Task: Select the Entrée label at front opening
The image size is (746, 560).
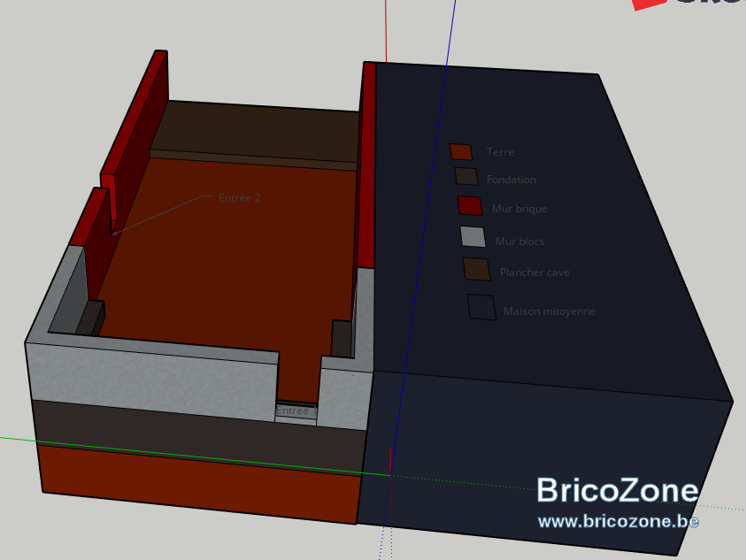Action: click(x=293, y=410)
